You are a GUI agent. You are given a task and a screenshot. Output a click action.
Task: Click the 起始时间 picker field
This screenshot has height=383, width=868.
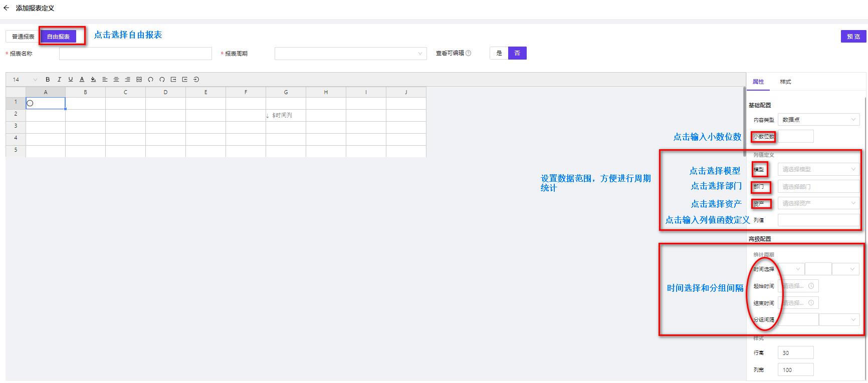(x=798, y=286)
